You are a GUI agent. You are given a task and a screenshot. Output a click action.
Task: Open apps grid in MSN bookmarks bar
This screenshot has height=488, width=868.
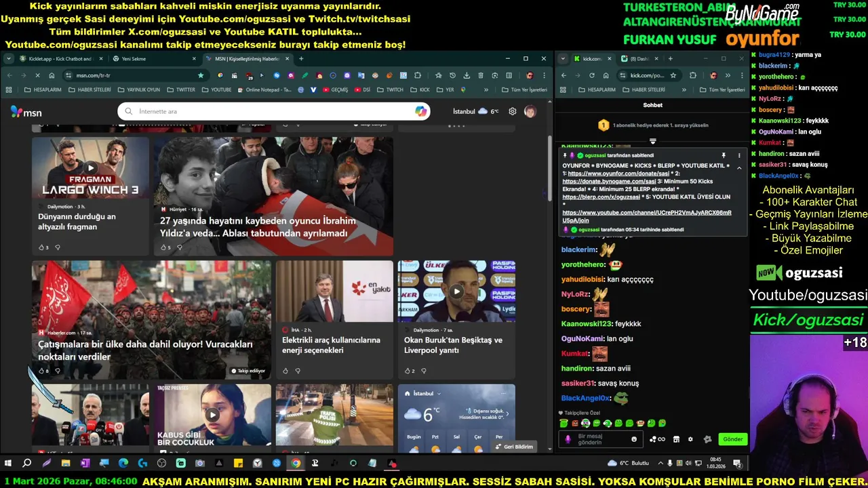pos(9,89)
